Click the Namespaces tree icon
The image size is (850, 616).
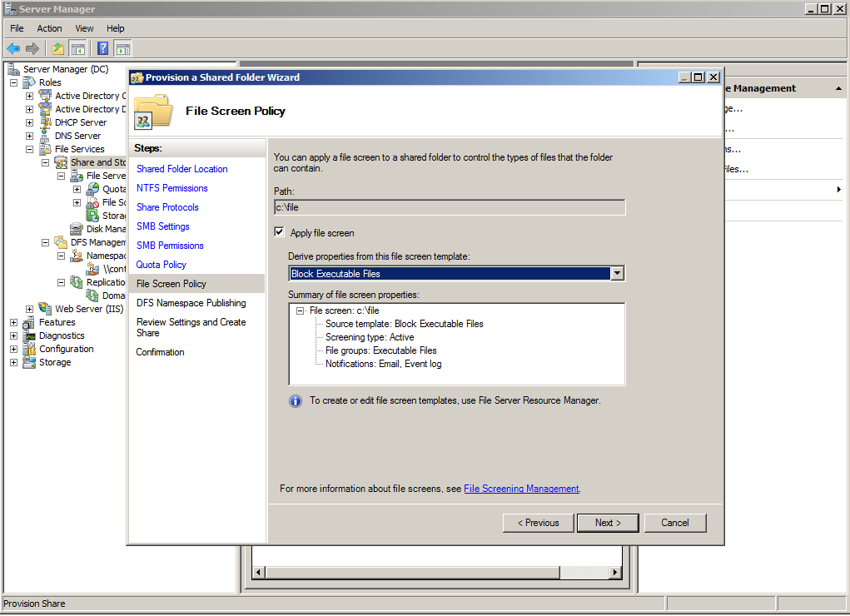77,256
